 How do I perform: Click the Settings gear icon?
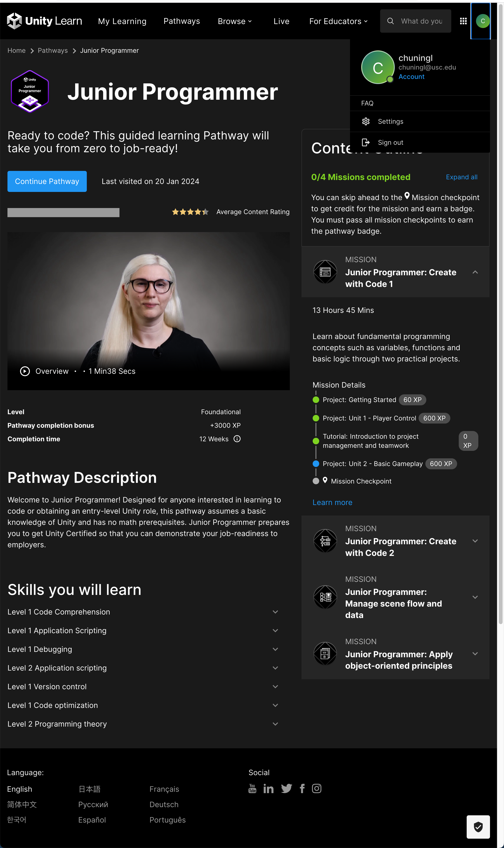[x=365, y=122]
